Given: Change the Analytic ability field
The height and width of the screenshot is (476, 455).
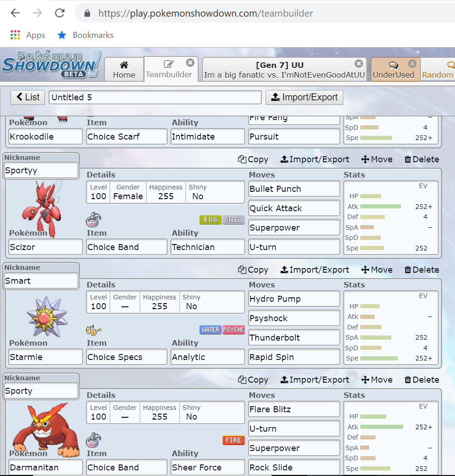Looking at the screenshot, I should coord(207,357).
